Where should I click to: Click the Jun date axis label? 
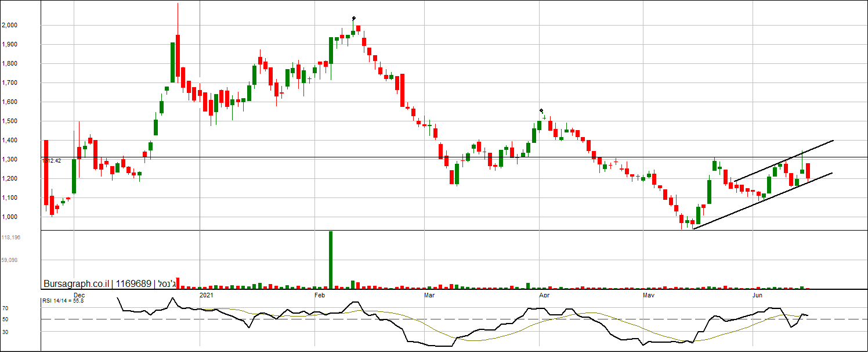[x=757, y=296]
